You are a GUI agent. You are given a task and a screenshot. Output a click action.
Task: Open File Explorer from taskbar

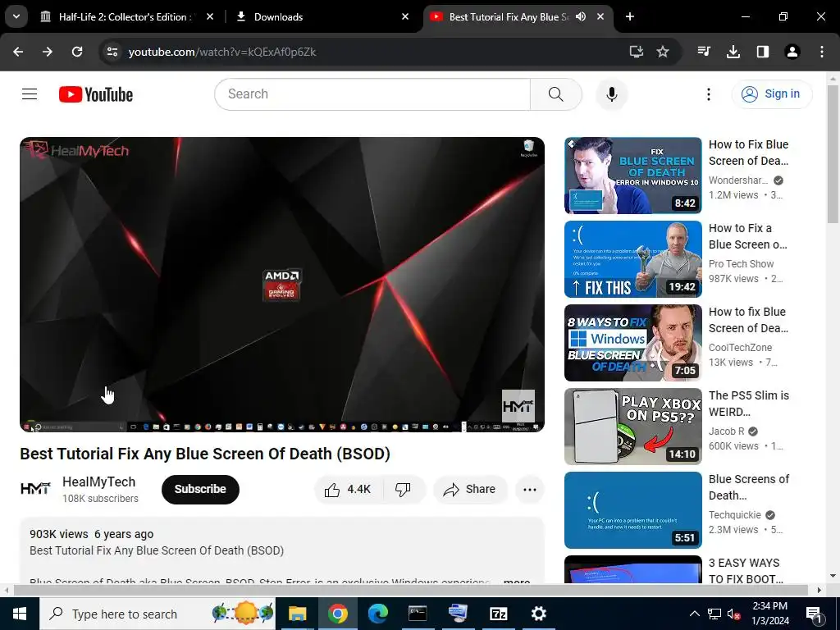[x=297, y=614]
